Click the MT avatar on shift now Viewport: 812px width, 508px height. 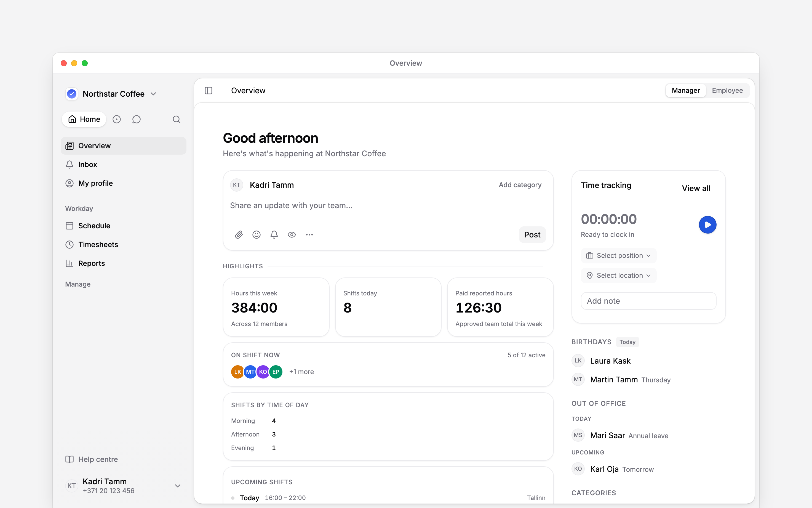pyautogui.click(x=250, y=372)
